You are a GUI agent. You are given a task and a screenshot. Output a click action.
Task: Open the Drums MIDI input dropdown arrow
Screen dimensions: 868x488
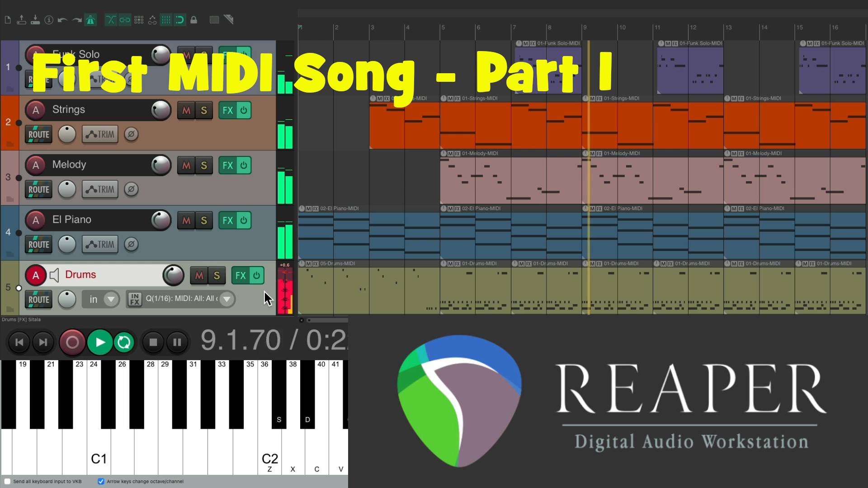pyautogui.click(x=227, y=299)
